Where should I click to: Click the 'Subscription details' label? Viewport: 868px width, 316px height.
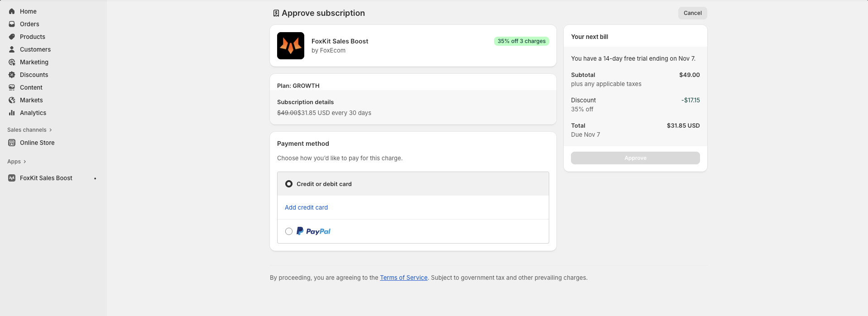coord(305,102)
